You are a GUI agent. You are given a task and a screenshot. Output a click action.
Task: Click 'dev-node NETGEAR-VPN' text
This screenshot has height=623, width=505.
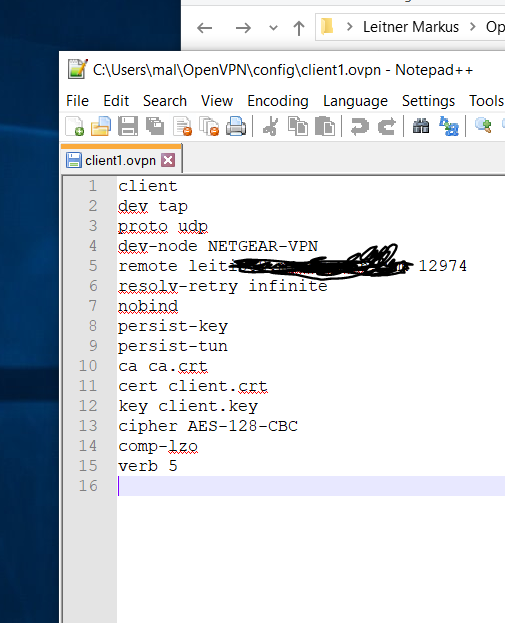coord(218,246)
